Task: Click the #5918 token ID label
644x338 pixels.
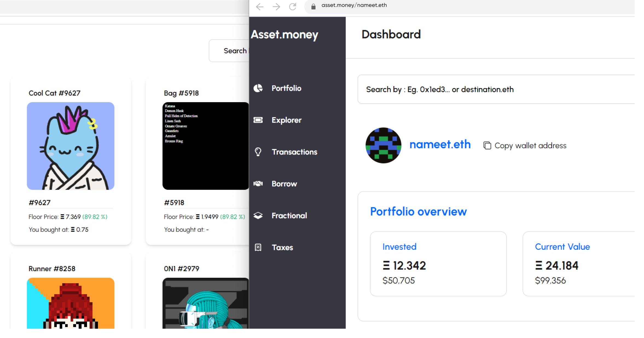Action: pos(174,203)
